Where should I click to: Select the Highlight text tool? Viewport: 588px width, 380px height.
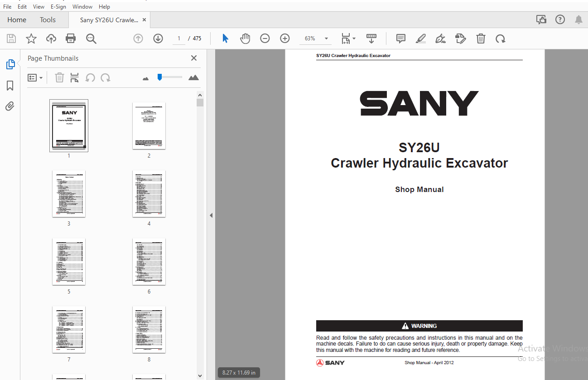(421, 38)
